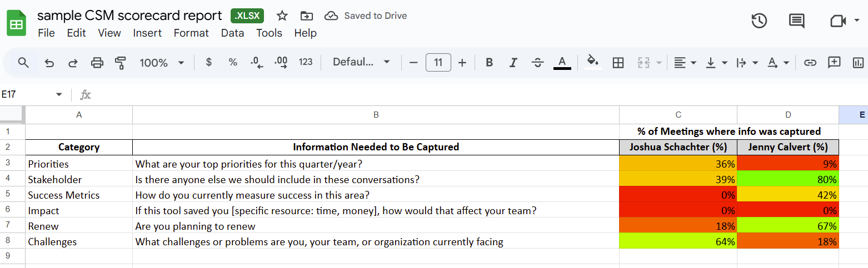Viewport: 868px width, 268px height.
Task: Click the font size field showing 11
Action: (438, 62)
